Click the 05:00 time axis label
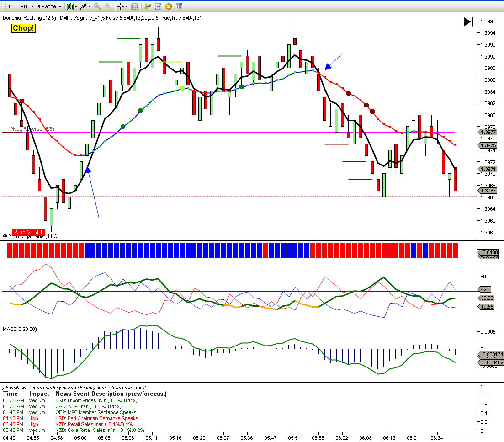 (x=80, y=438)
